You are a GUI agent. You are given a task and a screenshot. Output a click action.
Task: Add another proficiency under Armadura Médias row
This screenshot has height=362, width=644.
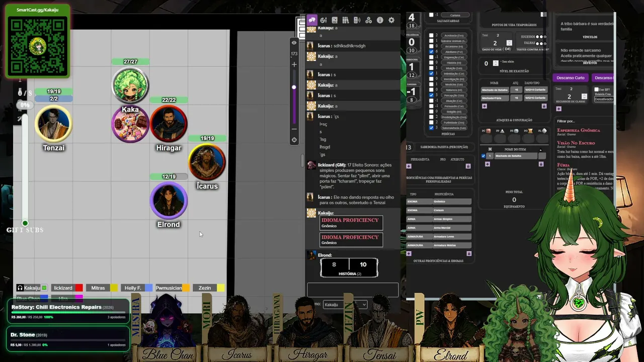[x=409, y=253]
